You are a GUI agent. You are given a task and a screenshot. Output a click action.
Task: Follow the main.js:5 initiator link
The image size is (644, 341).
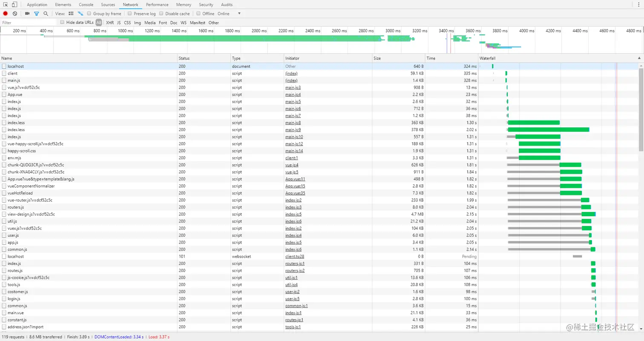[x=293, y=102]
